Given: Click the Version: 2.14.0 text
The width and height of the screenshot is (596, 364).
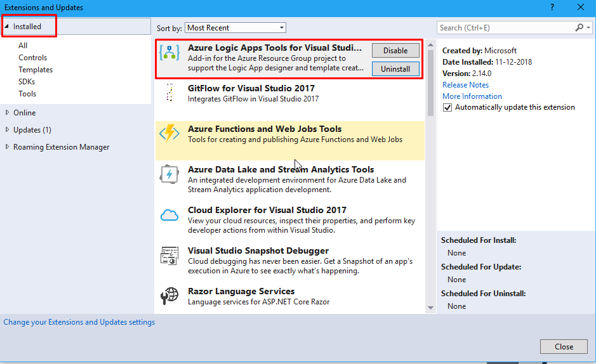Looking at the screenshot, I should pos(467,74).
